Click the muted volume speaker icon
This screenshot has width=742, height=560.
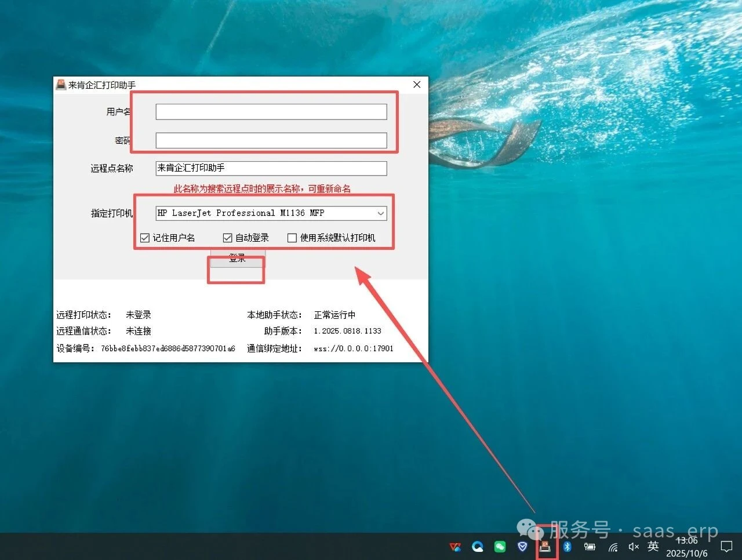(x=634, y=547)
